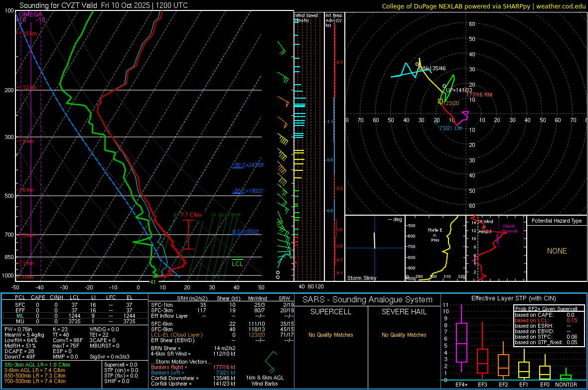Click the orange NONE hazard type value
The image size is (588, 390).
coord(557,251)
